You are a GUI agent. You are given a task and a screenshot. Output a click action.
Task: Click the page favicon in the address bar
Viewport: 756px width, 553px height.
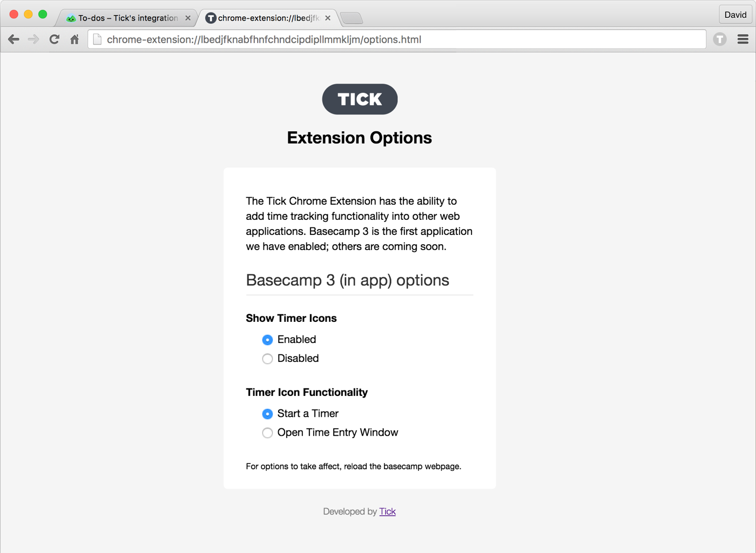pos(97,39)
